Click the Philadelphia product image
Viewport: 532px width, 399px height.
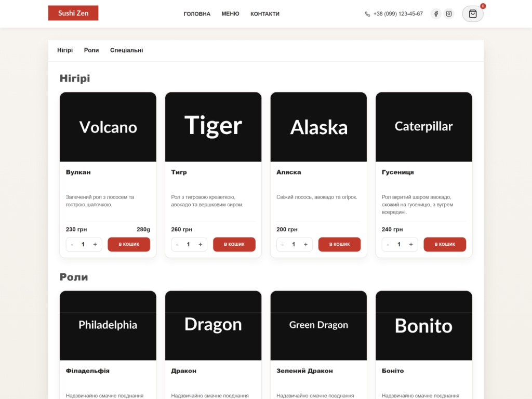click(108, 325)
